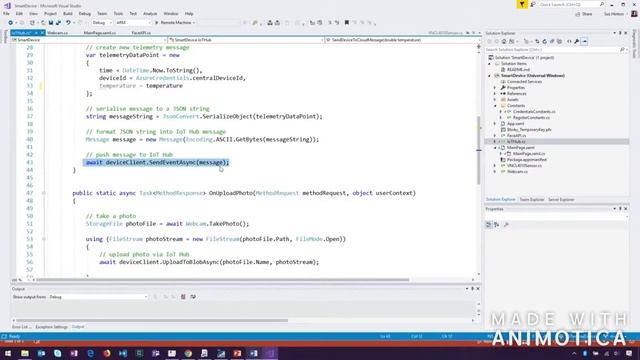The image size is (640, 360).
Task: Select CredentialsConstants.cs in Solution Explorer
Action: pyautogui.click(x=534, y=111)
